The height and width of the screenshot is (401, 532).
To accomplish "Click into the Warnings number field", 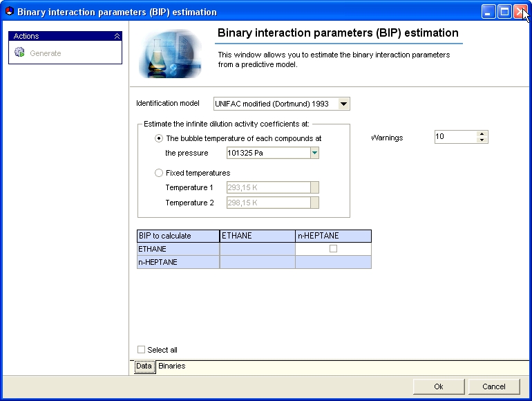I will (x=456, y=137).
